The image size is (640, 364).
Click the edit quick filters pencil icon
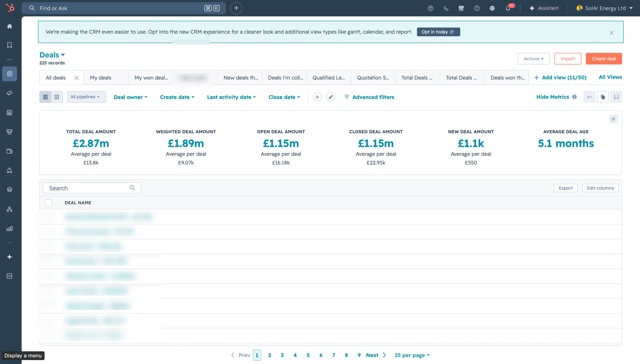(330, 97)
